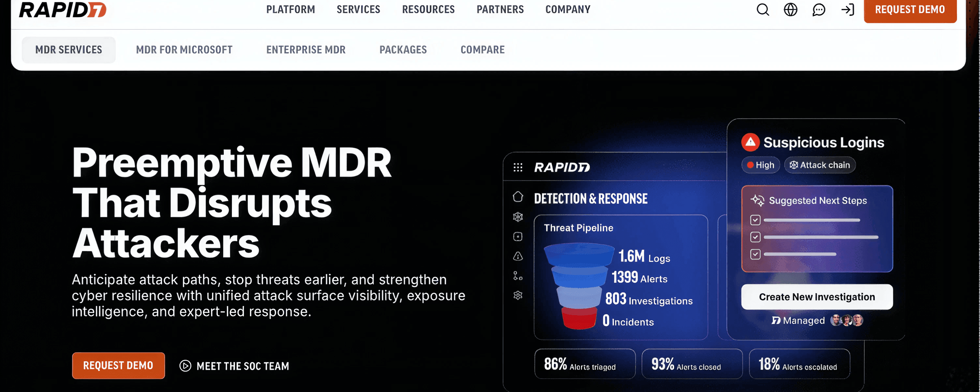Click the Attack chain tag
Screen dimensions: 980x392
pos(820,165)
